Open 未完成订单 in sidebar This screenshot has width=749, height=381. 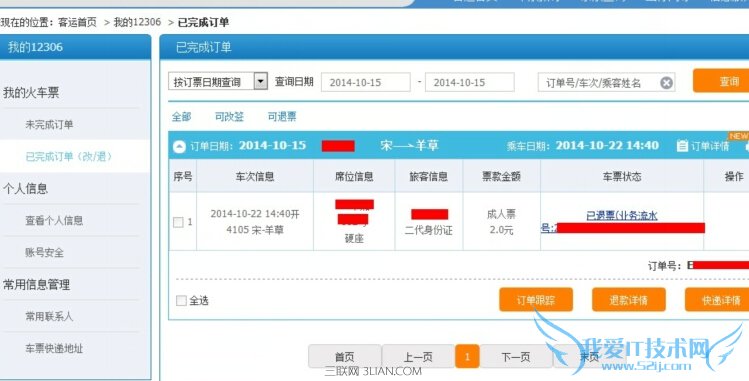pos(49,125)
